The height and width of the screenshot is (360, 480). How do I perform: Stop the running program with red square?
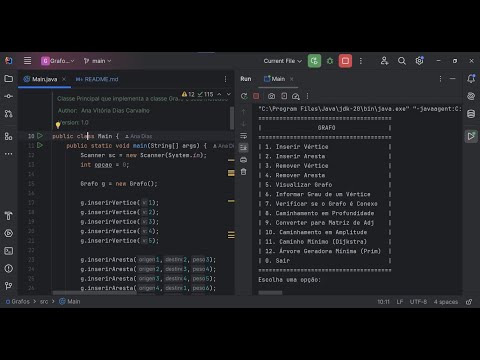click(345, 61)
